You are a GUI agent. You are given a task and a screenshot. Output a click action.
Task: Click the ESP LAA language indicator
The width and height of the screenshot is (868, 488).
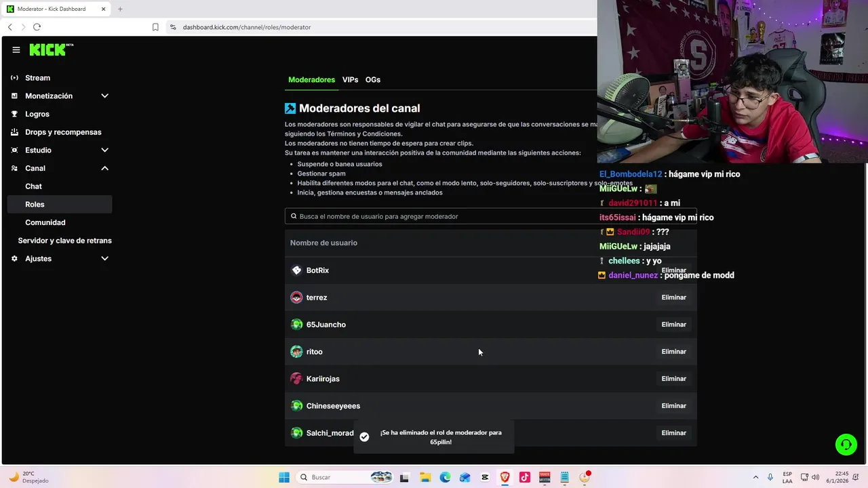(787, 477)
